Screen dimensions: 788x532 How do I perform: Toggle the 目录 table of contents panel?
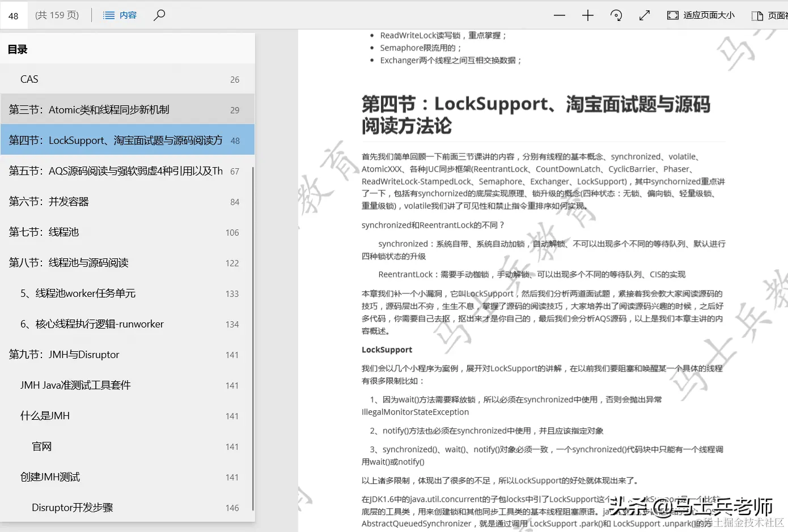pos(16,49)
